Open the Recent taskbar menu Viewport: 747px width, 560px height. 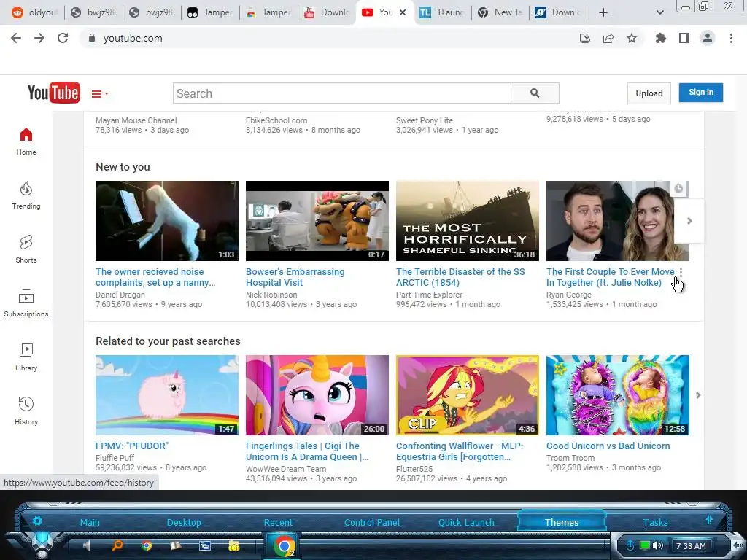tap(278, 522)
